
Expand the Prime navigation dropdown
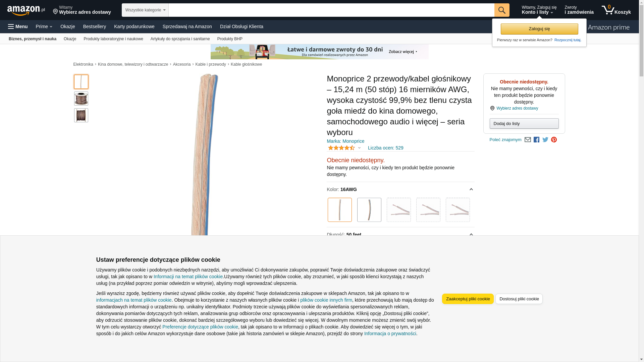(x=44, y=26)
